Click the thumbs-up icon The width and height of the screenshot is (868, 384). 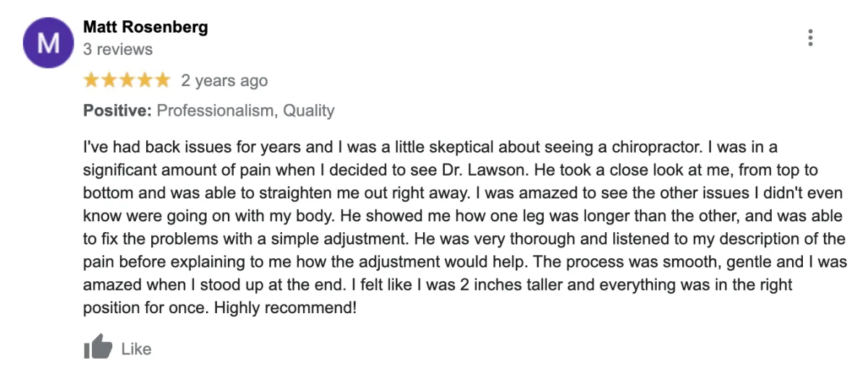coord(98,349)
